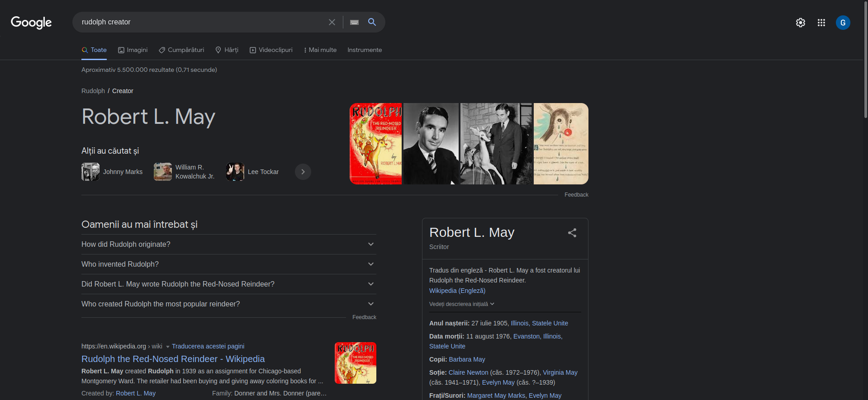Screen dimensions: 868x400
Task: Select Johnny Marks related search
Action: pyautogui.click(x=113, y=172)
